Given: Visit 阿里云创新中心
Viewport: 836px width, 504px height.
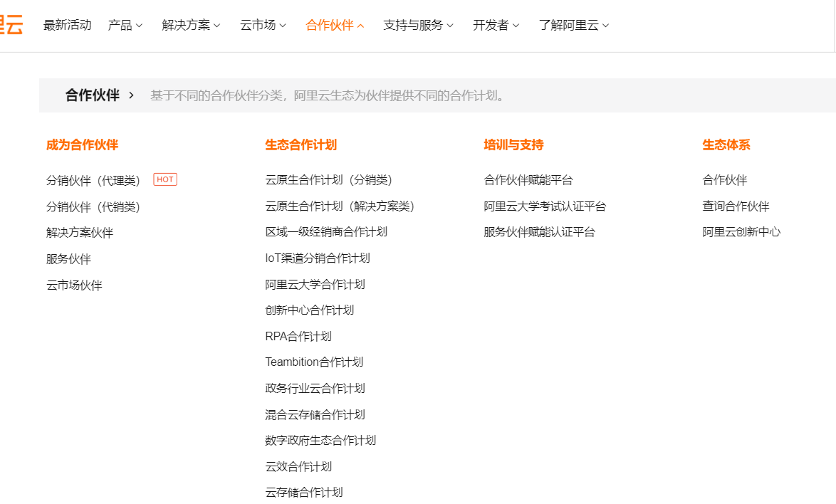Looking at the screenshot, I should pos(741,232).
